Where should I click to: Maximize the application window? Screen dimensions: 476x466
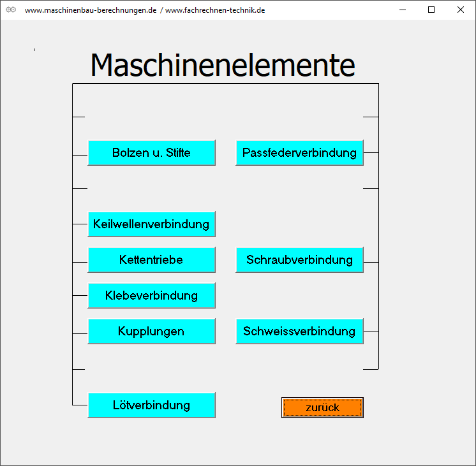point(431,10)
